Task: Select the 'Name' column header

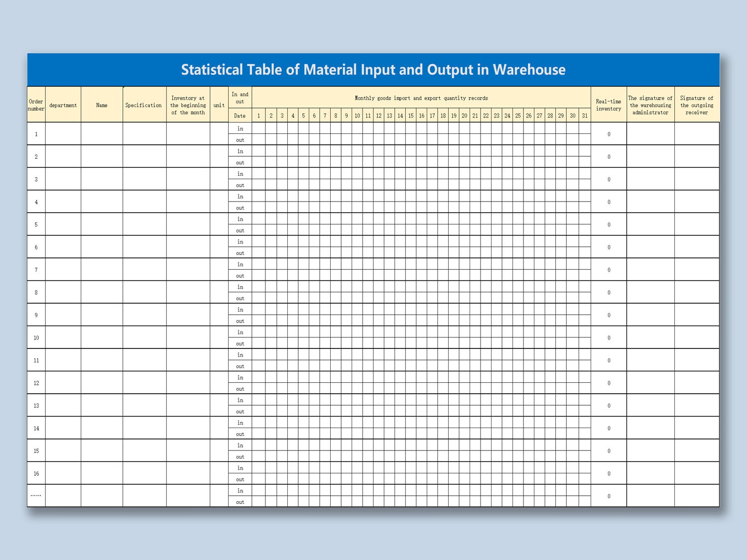Action: pyautogui.click(x=102, y=105)
